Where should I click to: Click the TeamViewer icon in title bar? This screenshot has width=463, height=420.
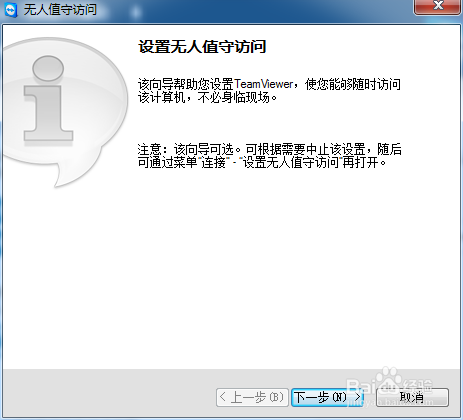(x=10, y=9)
